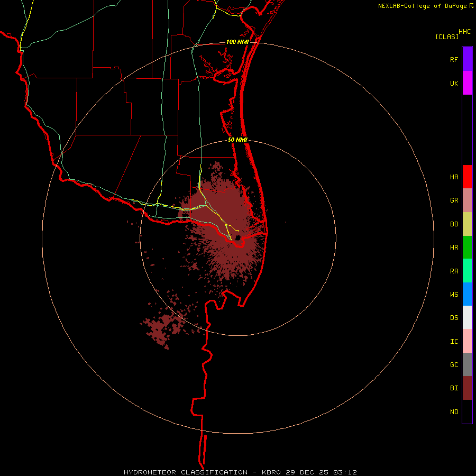Click the 29 DEC 25 date stamp
Image resolution: width=476 pixels, height=476 pixels.
307,472
